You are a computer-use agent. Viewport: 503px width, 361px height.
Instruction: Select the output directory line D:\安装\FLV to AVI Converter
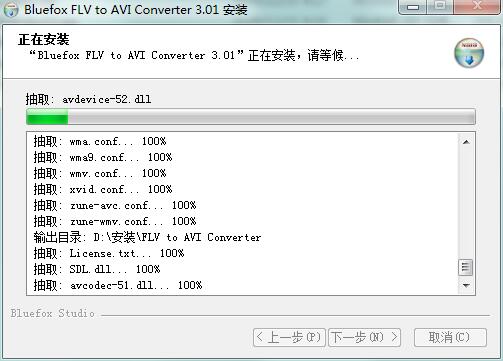click(147, 237)
